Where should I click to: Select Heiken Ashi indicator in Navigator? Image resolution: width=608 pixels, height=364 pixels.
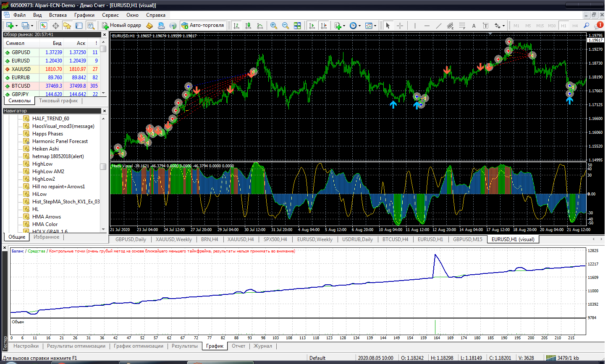click(45, 149)
